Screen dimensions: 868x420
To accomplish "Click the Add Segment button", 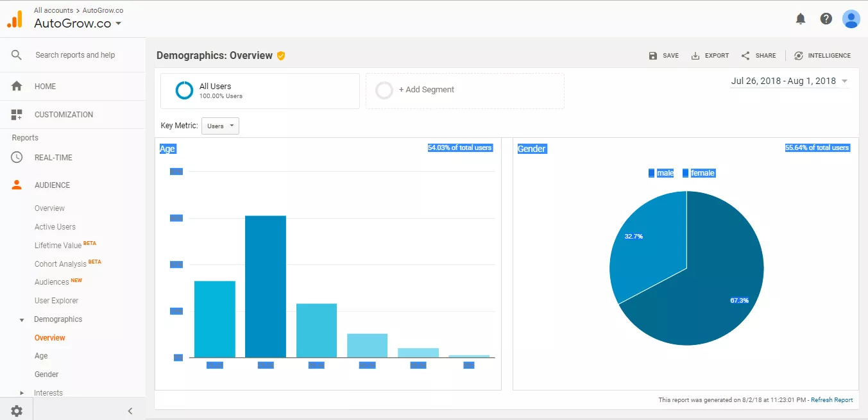I will [x=465, y=90].
